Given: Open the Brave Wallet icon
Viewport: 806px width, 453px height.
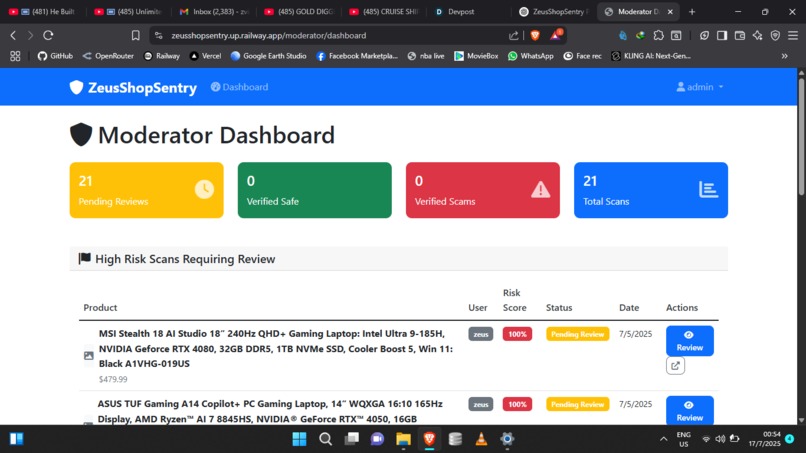Looking at the screenshot, I should [x=740, y=35].
